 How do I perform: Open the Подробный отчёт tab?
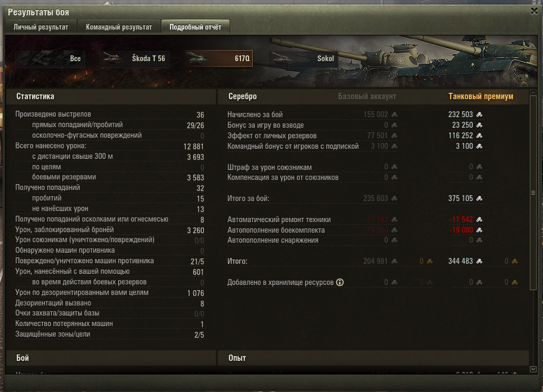click(195, 27)
